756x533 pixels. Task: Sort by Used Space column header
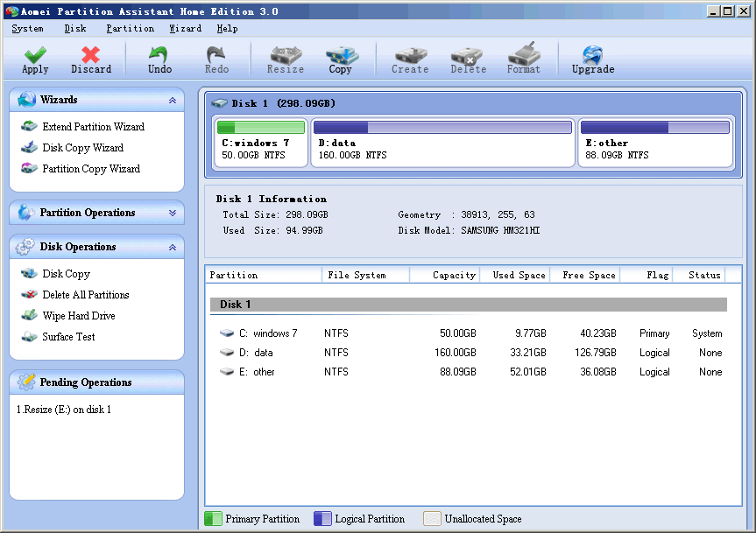click(514, 275)
